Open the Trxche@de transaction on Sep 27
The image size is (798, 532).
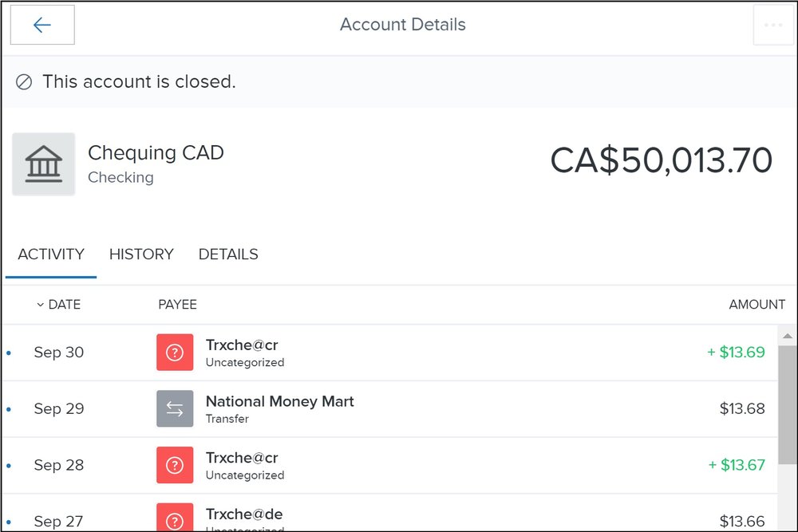tap(244, 514)
